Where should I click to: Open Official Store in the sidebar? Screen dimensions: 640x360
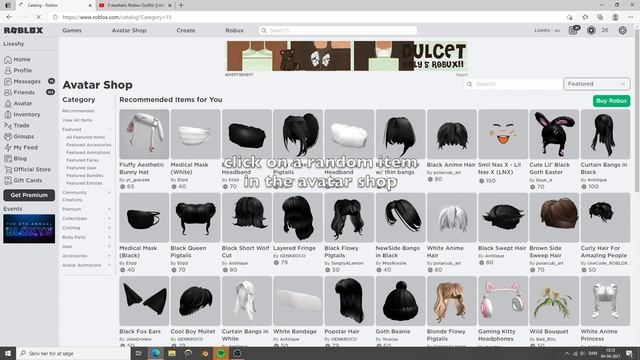(x=27, y=169)
